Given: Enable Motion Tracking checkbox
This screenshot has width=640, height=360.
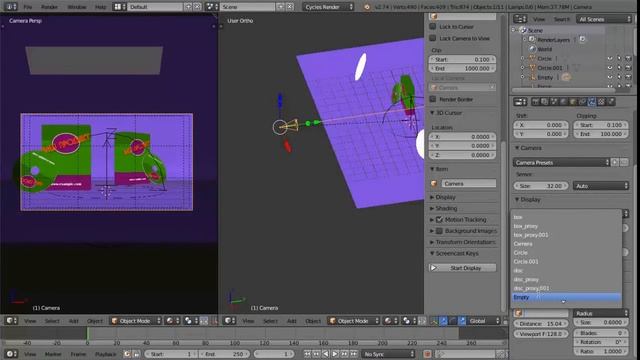Looking at the screenshot, I should coord(440,220).
